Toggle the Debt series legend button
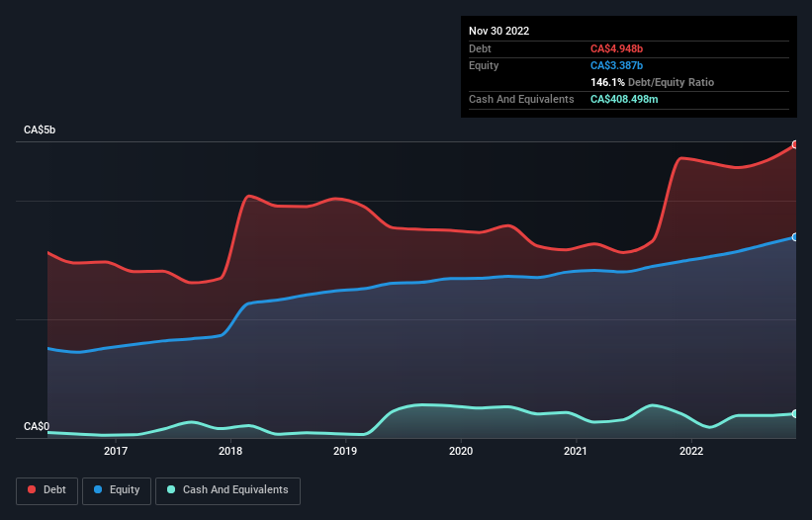 (x=47, y=490)
